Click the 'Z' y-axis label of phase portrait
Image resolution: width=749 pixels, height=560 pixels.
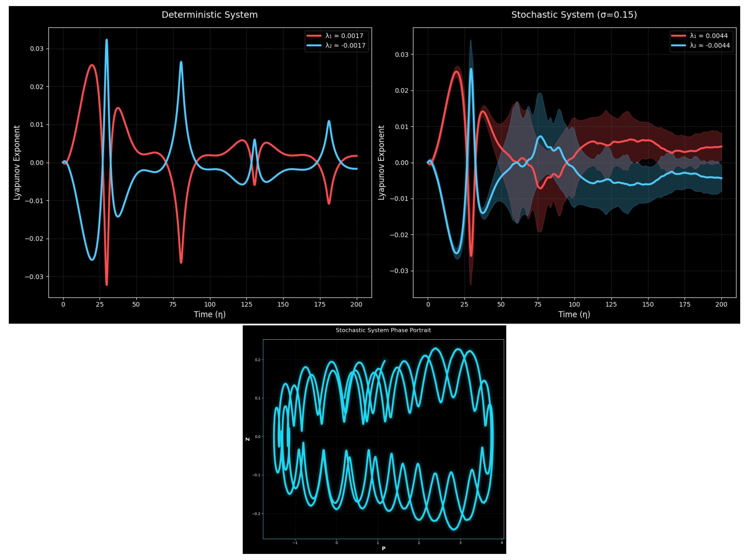(248, 439)
